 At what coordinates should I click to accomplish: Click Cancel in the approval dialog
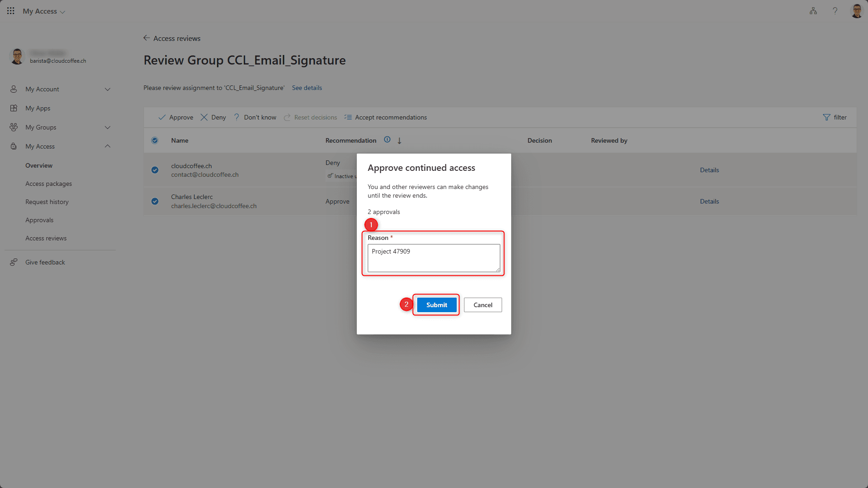483,305
